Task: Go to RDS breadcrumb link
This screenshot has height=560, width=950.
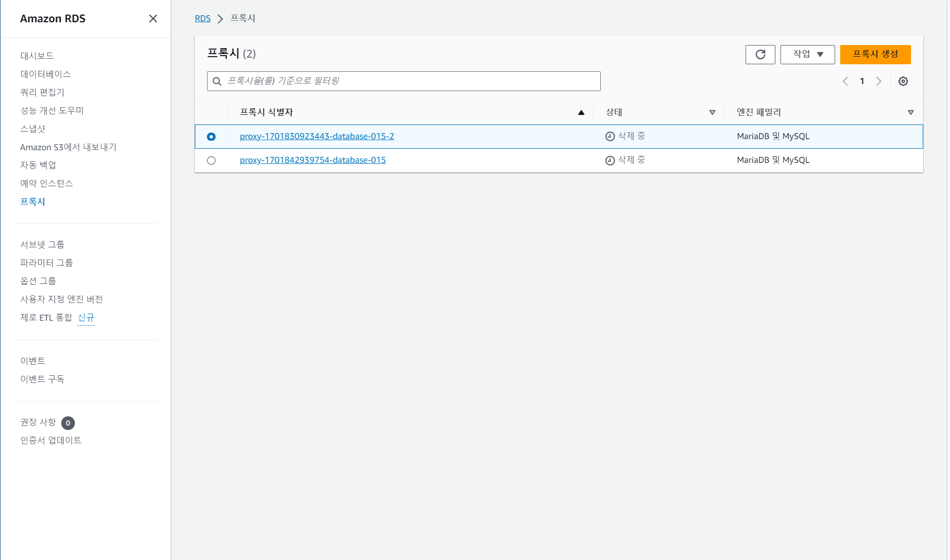Action: [x=202, y=18]
